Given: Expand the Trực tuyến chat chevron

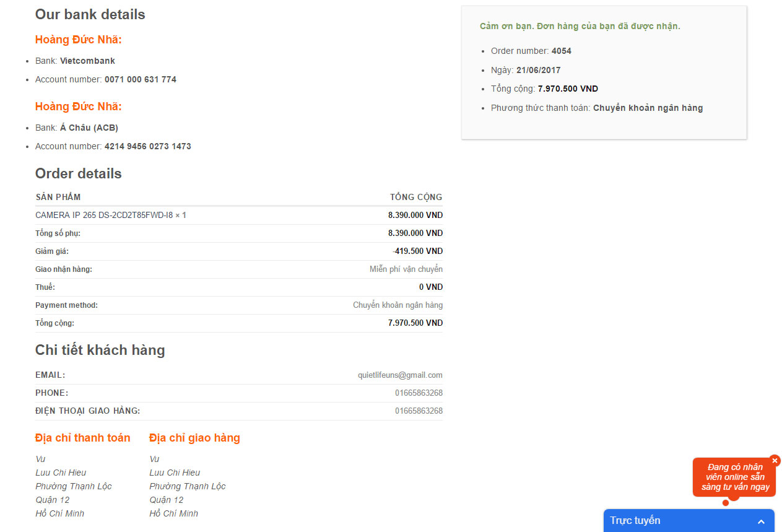Looking at the screenshot, I should pyautogui.click(x=761, y=521).
